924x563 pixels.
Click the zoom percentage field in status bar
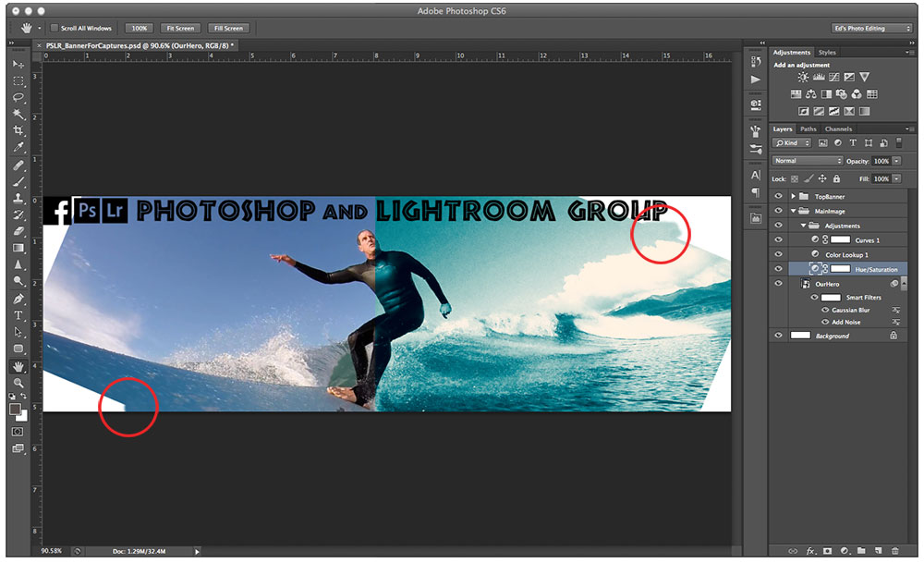51,551
